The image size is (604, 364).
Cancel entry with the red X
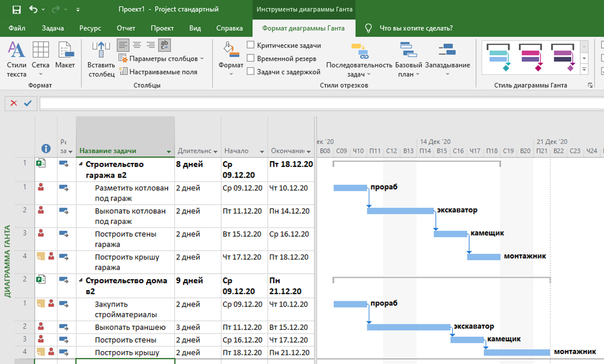coord(13,103)
